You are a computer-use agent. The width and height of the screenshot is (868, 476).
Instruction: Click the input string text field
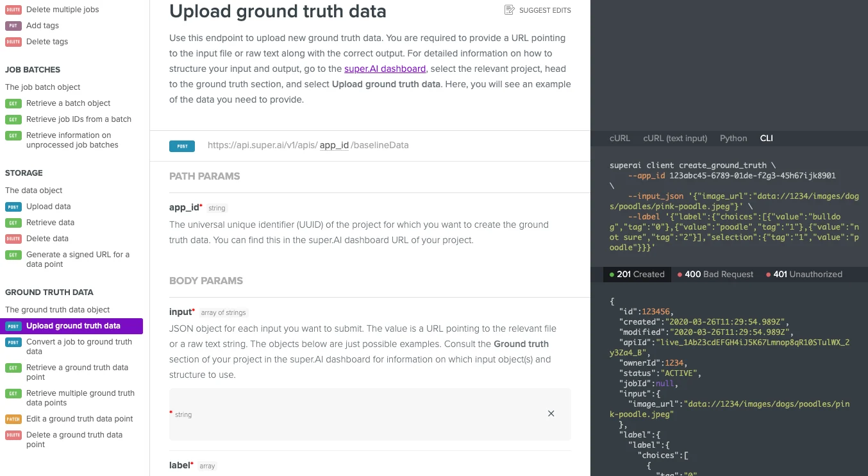tap(370, 414)
